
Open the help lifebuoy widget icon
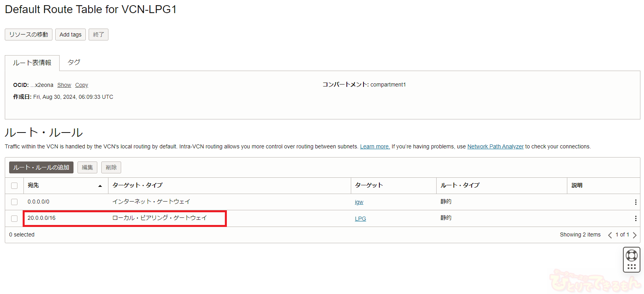tap(631, 256)
